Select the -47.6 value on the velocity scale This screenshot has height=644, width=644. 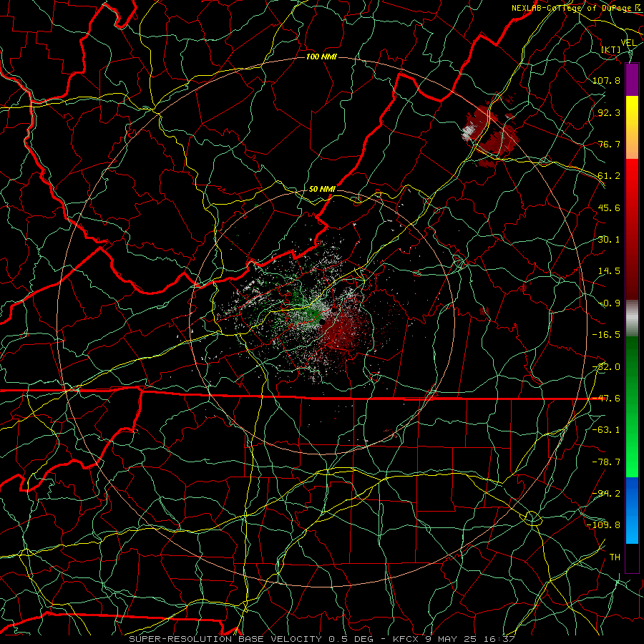click(x=606, y=399)
